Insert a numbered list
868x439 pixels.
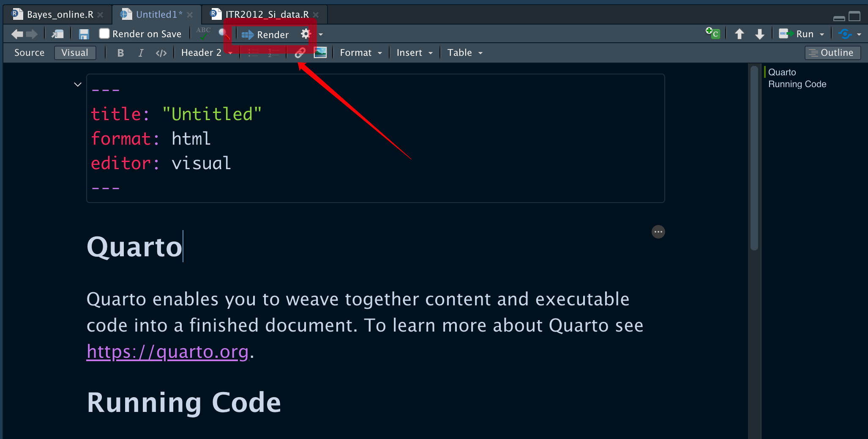click(x=273, y=53)
